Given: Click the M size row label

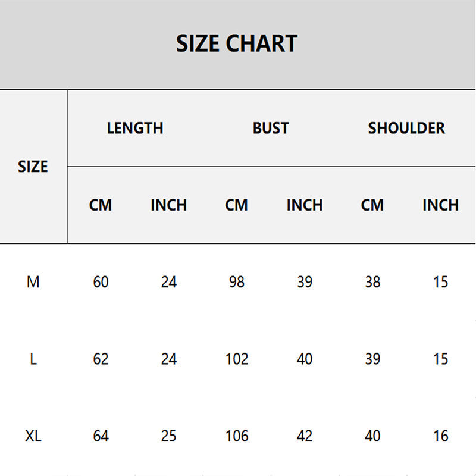Looking at the screenshot, I should (x=33, y=282).
